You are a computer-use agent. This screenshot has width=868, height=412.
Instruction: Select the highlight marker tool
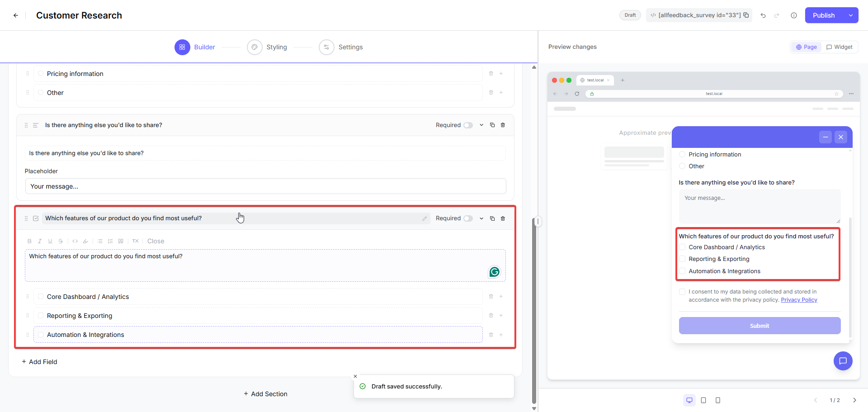[85, 241]
